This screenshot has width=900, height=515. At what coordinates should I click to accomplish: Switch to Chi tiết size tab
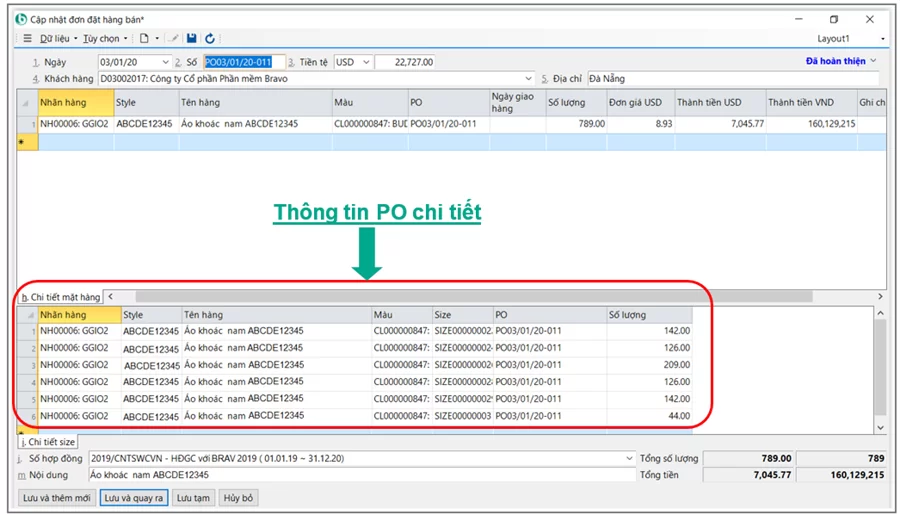click(48, 442)
